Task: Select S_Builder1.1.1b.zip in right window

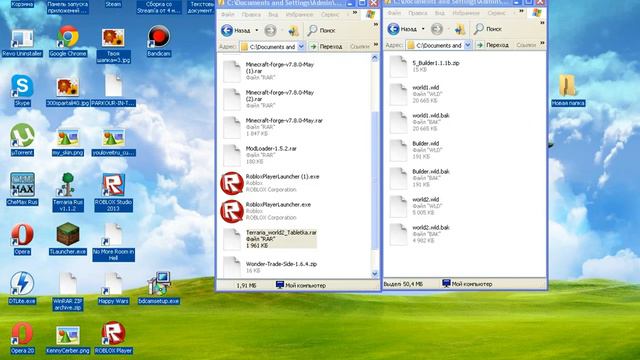Action: point(425,66)
